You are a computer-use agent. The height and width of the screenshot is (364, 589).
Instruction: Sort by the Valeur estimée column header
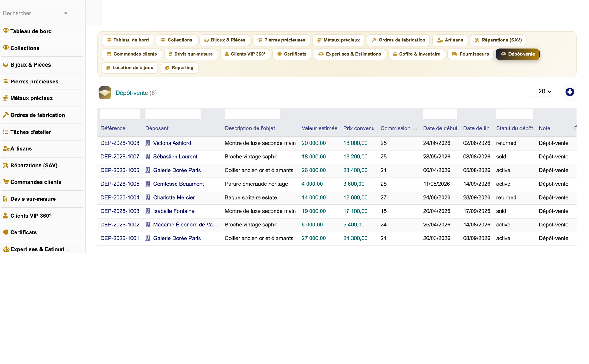coord(319,128)
